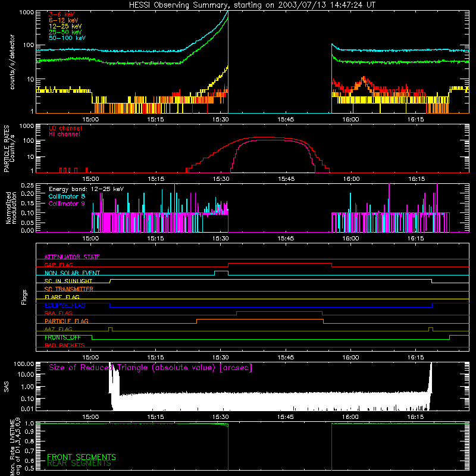
Task: Click the 100.00 value on SAS axis
Action: [24, 364]
